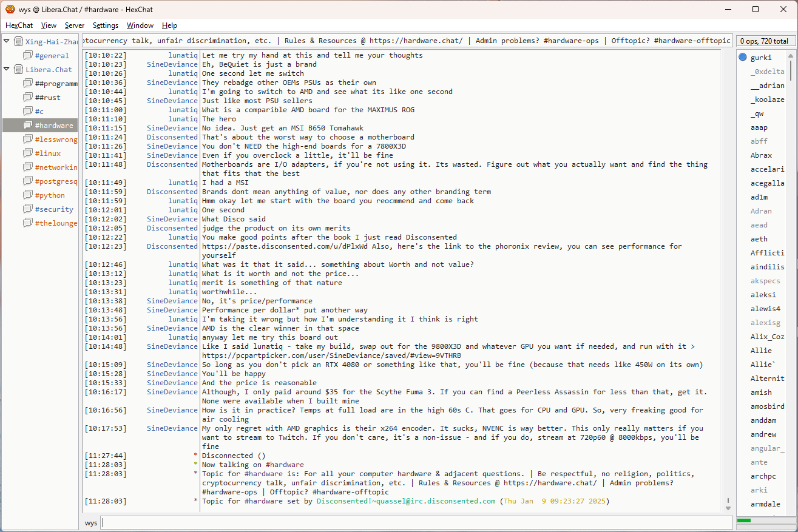Click the wys nickname button
The width and height of the screenshot is (798, 532).
91,523
